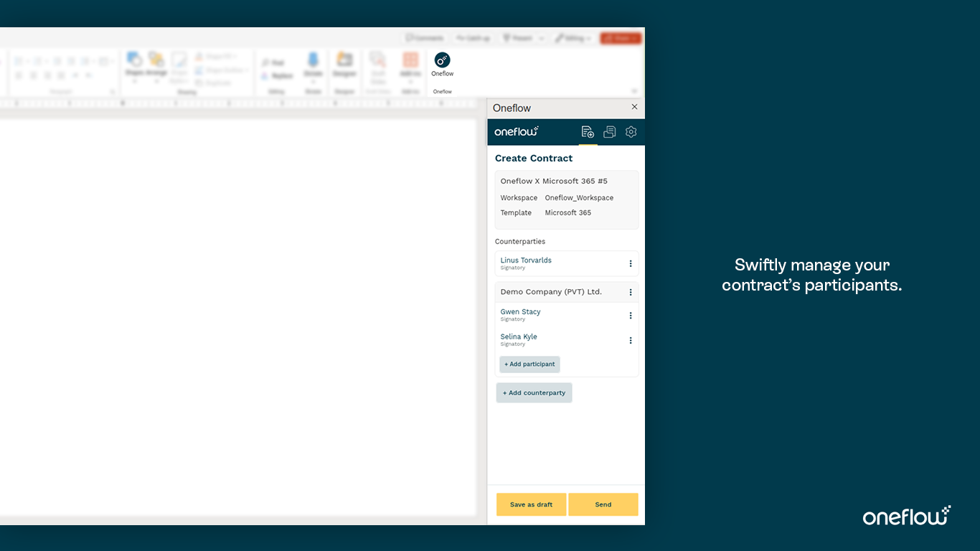Open the Oneflow add-in from the ribbon
Screen dimensions: 980x551
[x=442, y=65]
